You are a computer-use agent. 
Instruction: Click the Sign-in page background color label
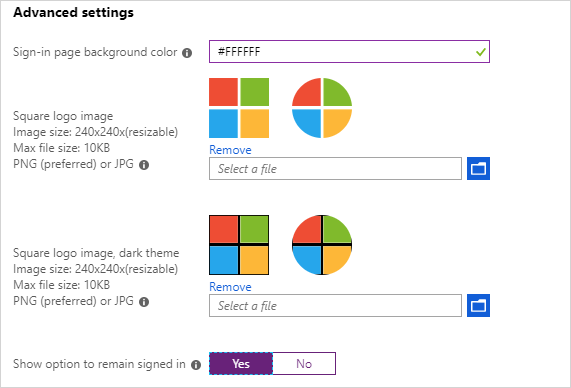95,52
